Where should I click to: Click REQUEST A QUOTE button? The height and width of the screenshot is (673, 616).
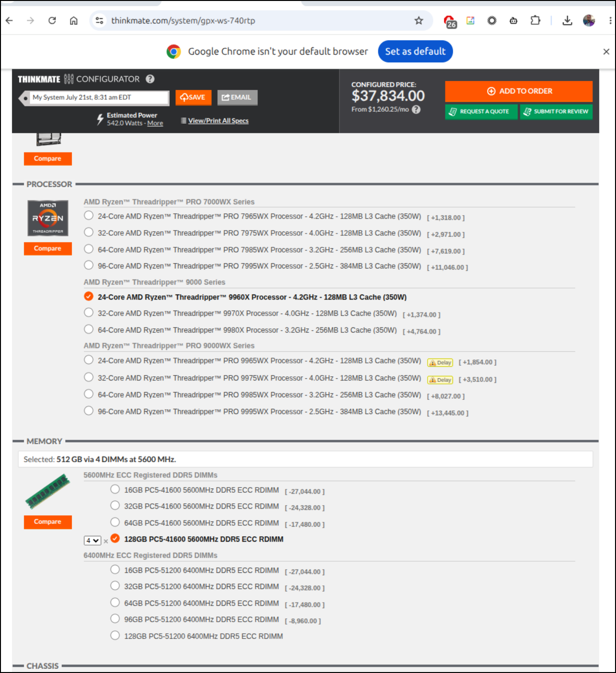(481, 112)
